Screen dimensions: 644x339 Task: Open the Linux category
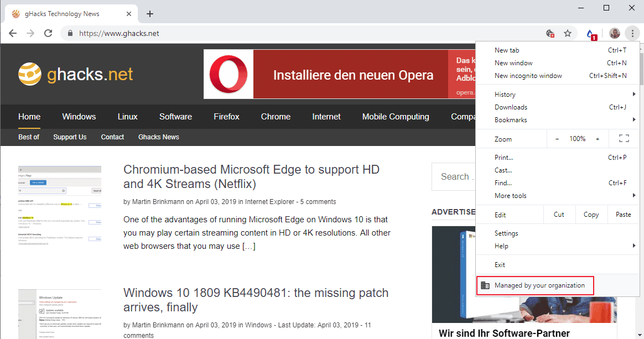(x=127, y=117)
